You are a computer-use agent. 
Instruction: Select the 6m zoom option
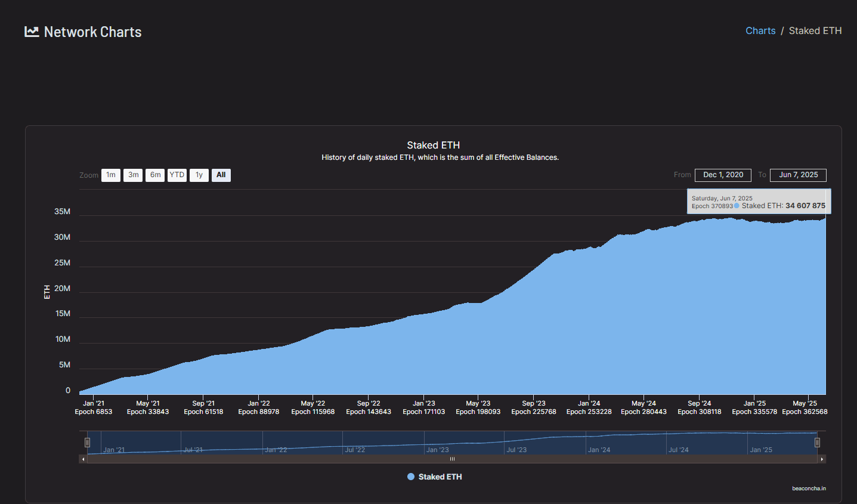pyautogui.click(x=155, y=175)
